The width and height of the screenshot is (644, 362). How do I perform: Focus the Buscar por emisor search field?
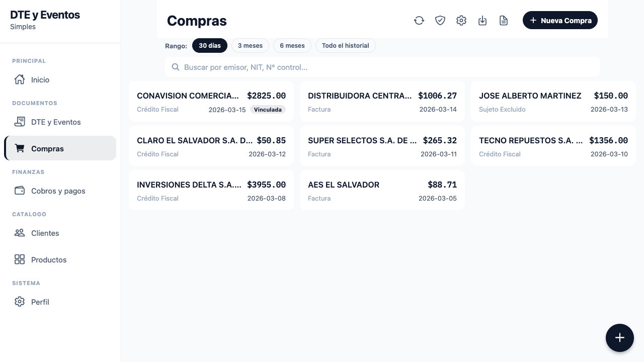382,67
